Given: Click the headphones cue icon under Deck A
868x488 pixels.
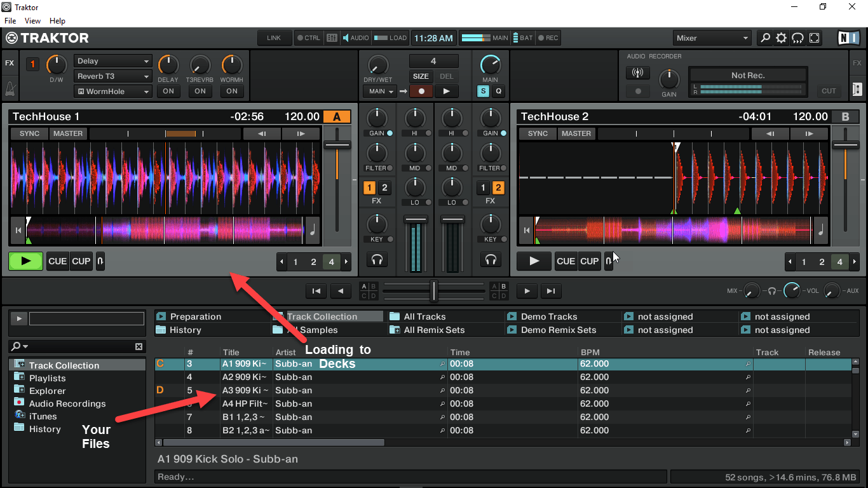Looking at the screenshot, I should click(x=377, y=259).
